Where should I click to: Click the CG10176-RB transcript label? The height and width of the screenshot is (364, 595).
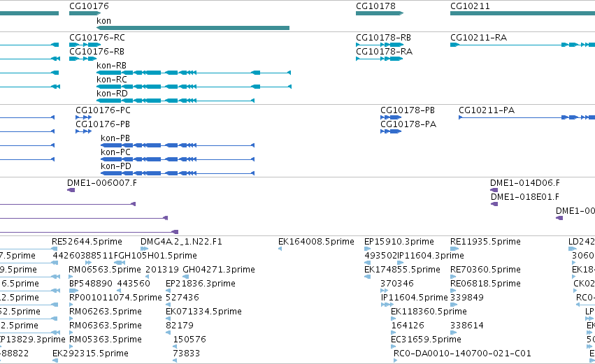(96, 52)
